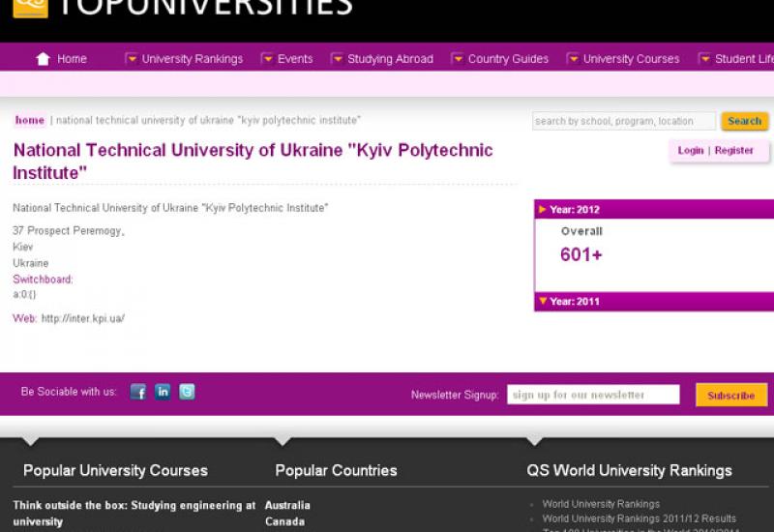Viewport: 774px width, 532px height.
Task: Click the Popular University Courses footer heading
Action: [x=115, y=470]
